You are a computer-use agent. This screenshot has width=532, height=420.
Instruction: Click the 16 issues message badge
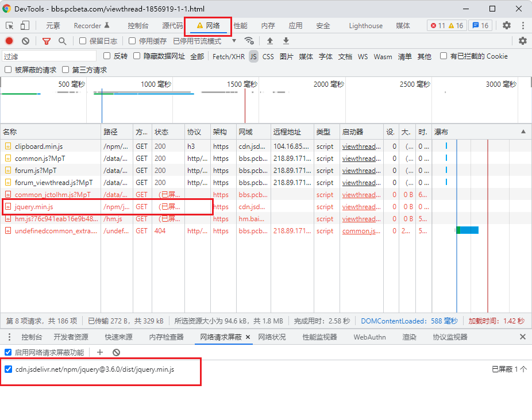(x=480, y=25)
